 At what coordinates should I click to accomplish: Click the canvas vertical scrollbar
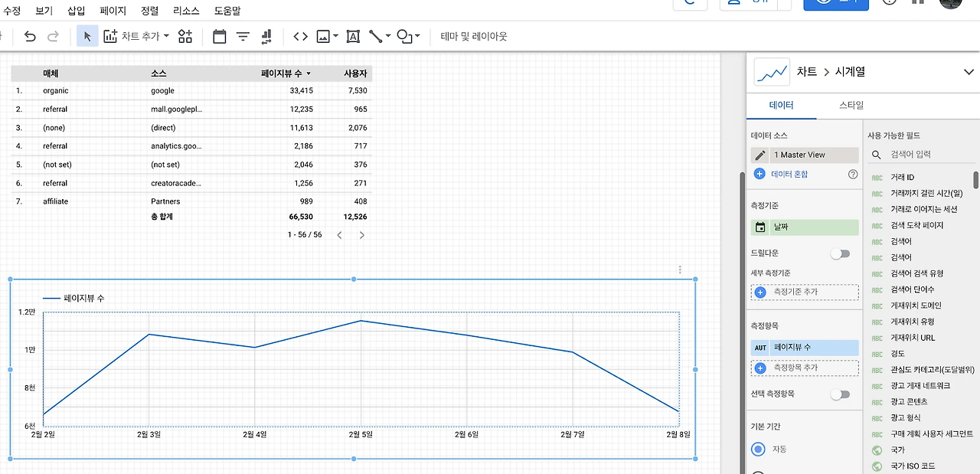[741, 322]
